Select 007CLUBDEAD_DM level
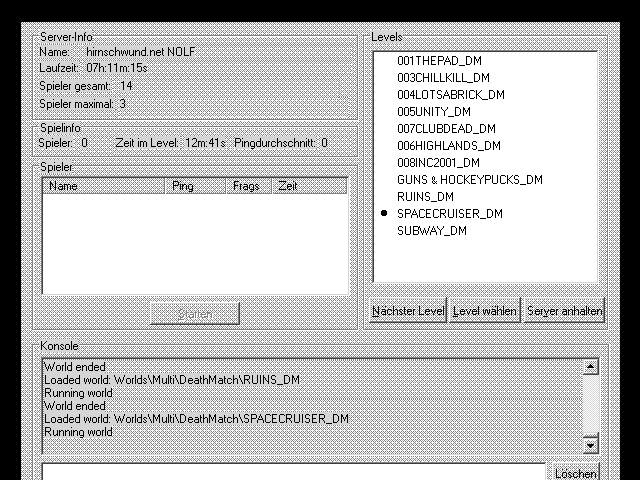This screenshot has height=480, width=640. pos(446,129)
